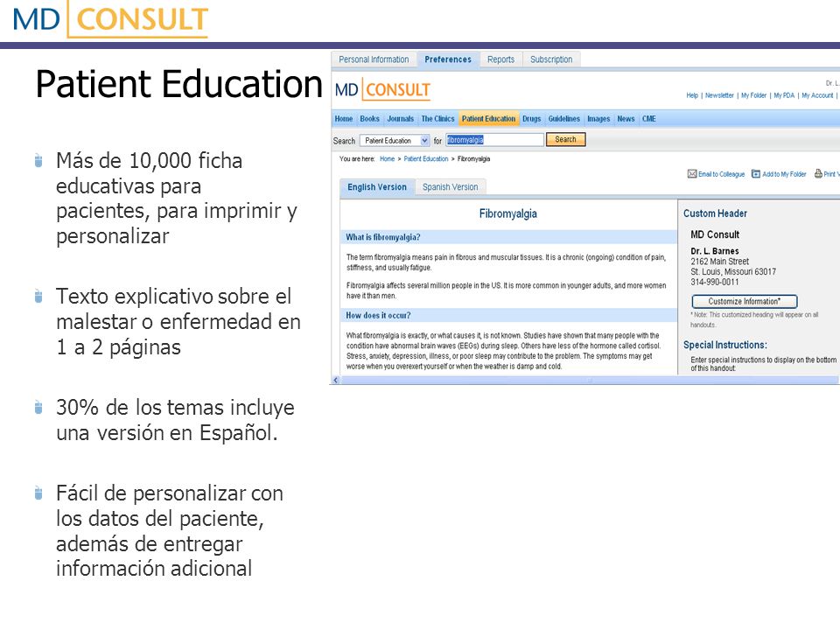Click the MD Consult logo inside the web page
840x630 pixels.
[382, 89]
